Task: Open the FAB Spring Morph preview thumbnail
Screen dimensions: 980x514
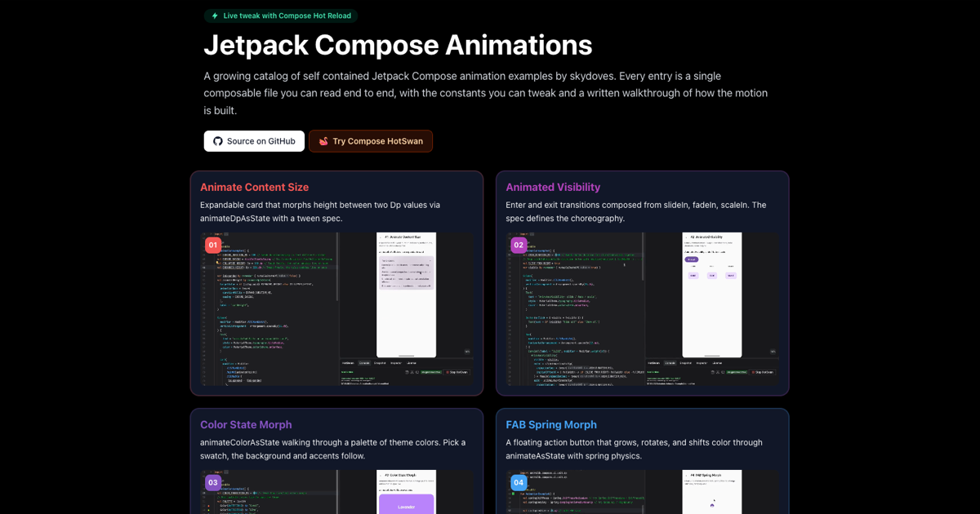Action: tap(642, 492)
